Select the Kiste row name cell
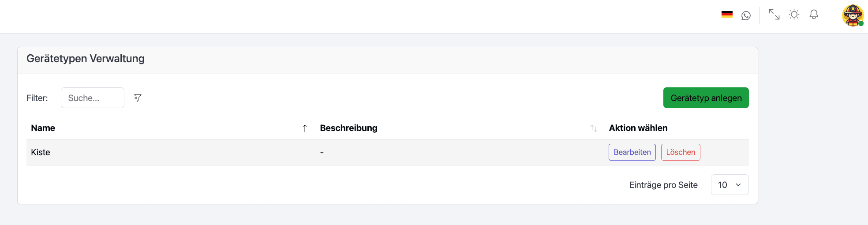 pos(41,153)
